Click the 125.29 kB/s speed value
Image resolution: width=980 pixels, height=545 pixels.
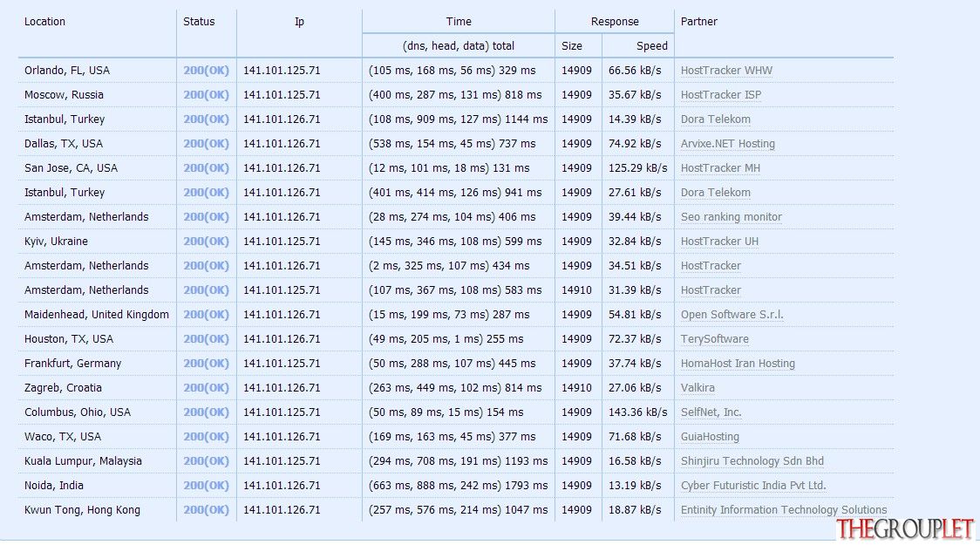point(637,168)
